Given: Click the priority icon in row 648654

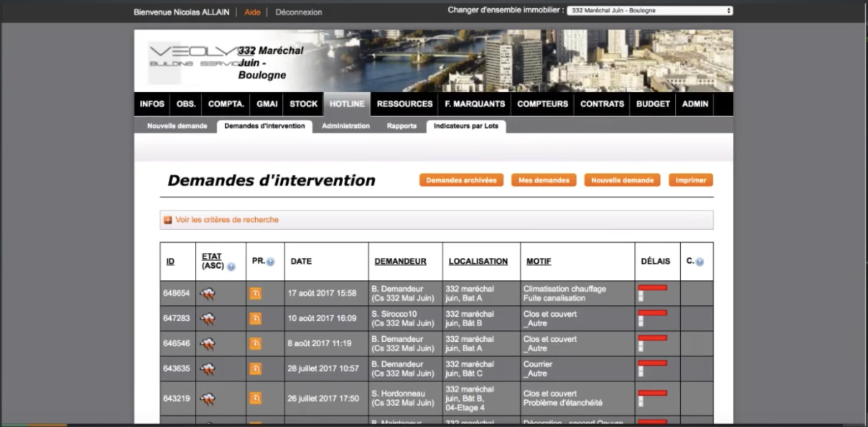Looking at the screenshot, I should tap(255, 293).
